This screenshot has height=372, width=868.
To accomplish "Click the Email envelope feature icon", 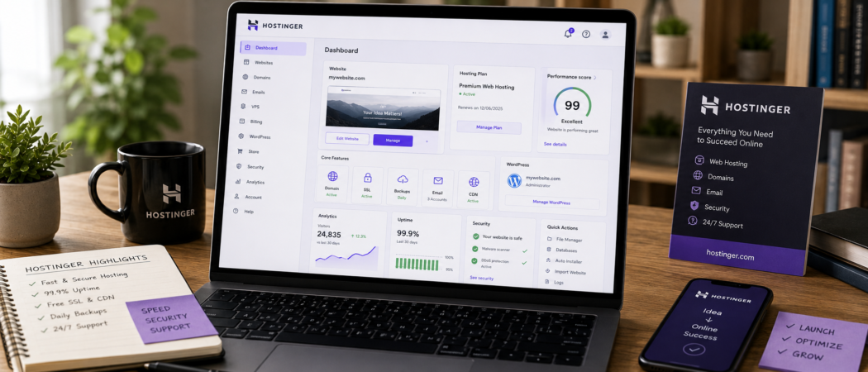I will tap(438, 180).
